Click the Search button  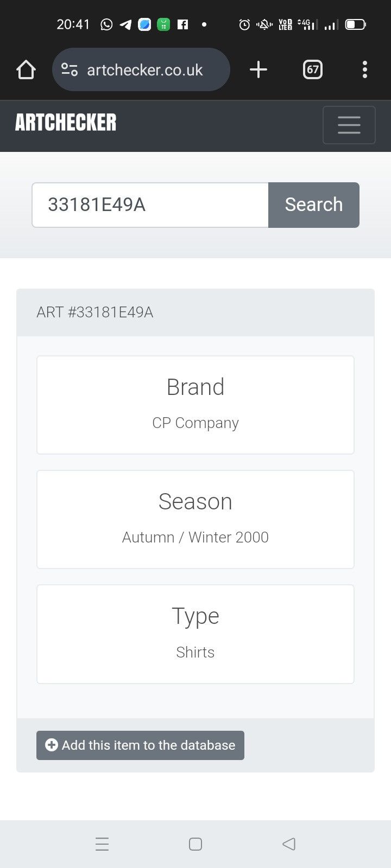coord(314,205)
